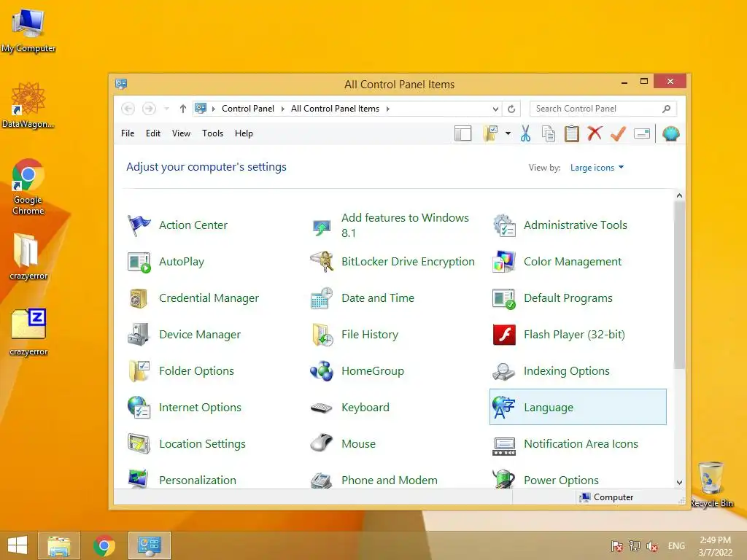
Task: Open the Phone and Modem link
Action: pos(390,481)
